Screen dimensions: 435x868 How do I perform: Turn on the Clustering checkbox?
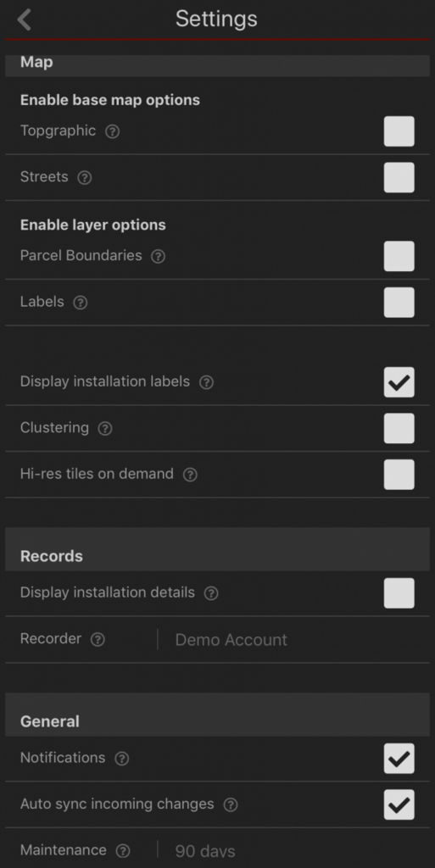pyautogui.click(x=399, y=428)
